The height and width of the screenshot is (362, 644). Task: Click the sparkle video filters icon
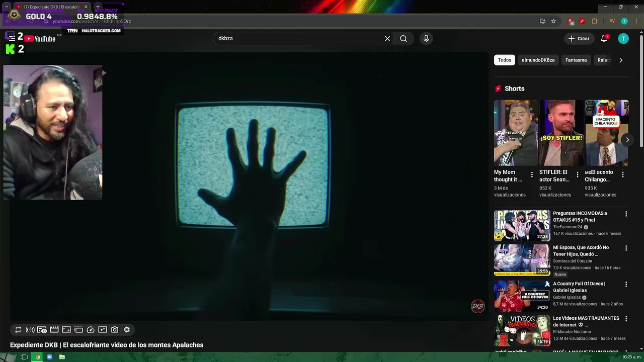point(103,330)
